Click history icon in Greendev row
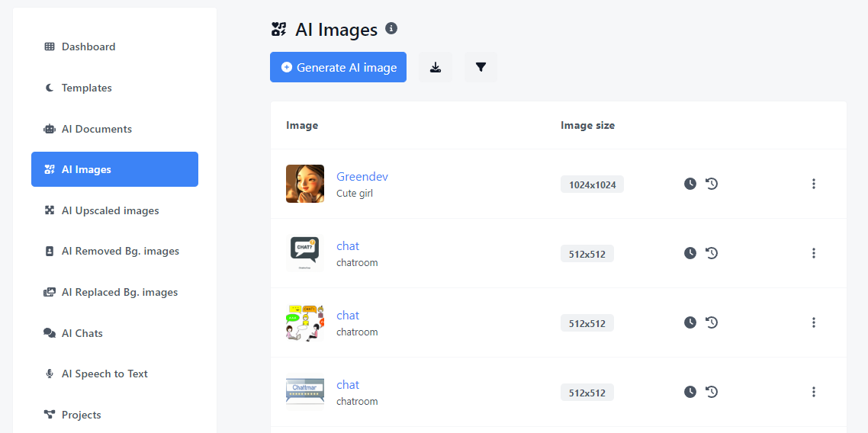 coord(712,184)
